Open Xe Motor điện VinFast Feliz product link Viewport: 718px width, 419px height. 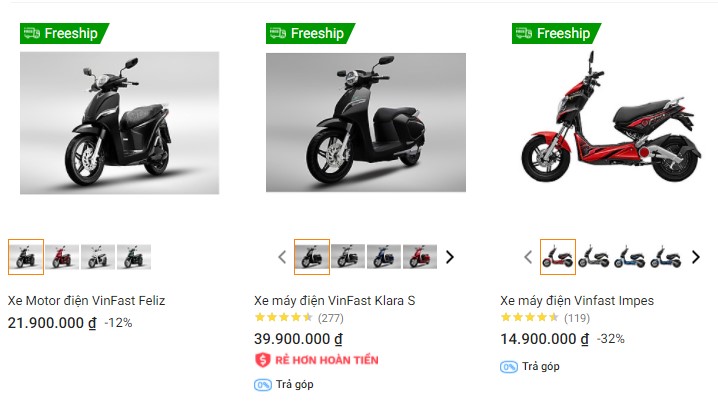87,300
